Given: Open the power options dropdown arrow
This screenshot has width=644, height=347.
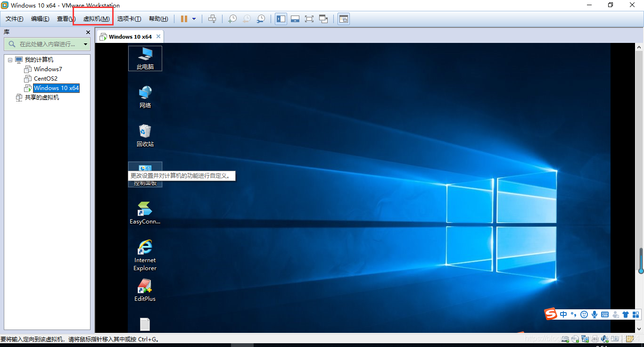Looking at the screenshot, I should (x=194, y=19).
